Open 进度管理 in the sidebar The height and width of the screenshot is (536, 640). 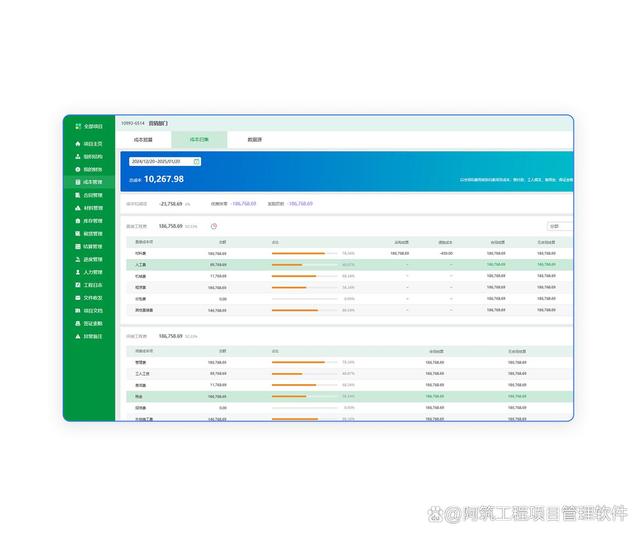point(89,260)
